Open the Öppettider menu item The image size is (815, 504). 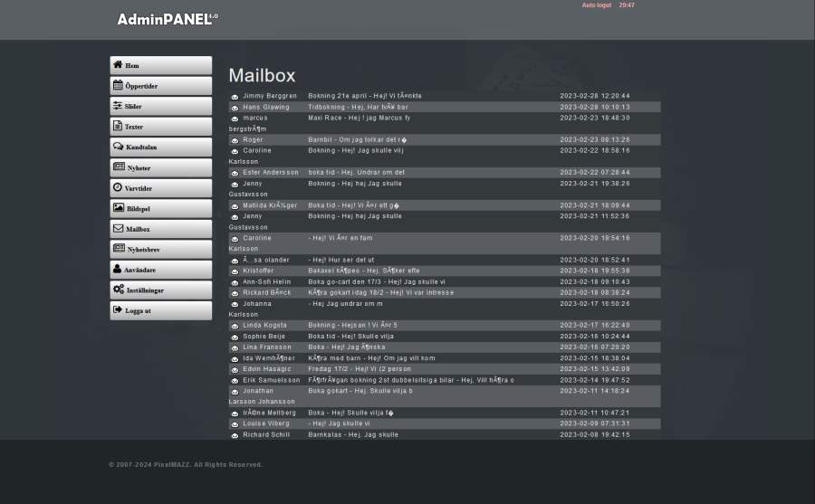coord(160,86)
